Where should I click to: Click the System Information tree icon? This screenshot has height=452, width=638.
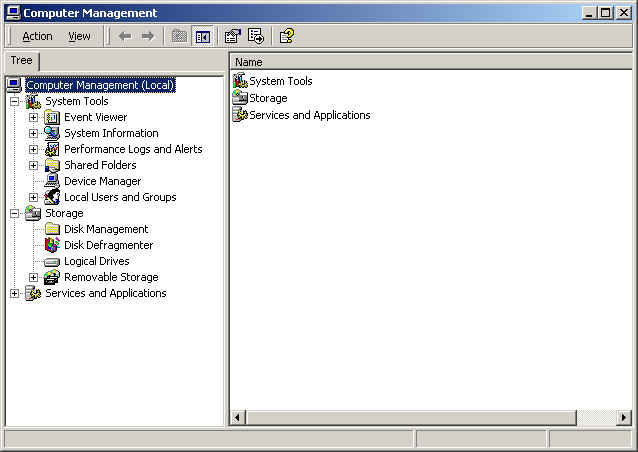click(x=52, y=133)
